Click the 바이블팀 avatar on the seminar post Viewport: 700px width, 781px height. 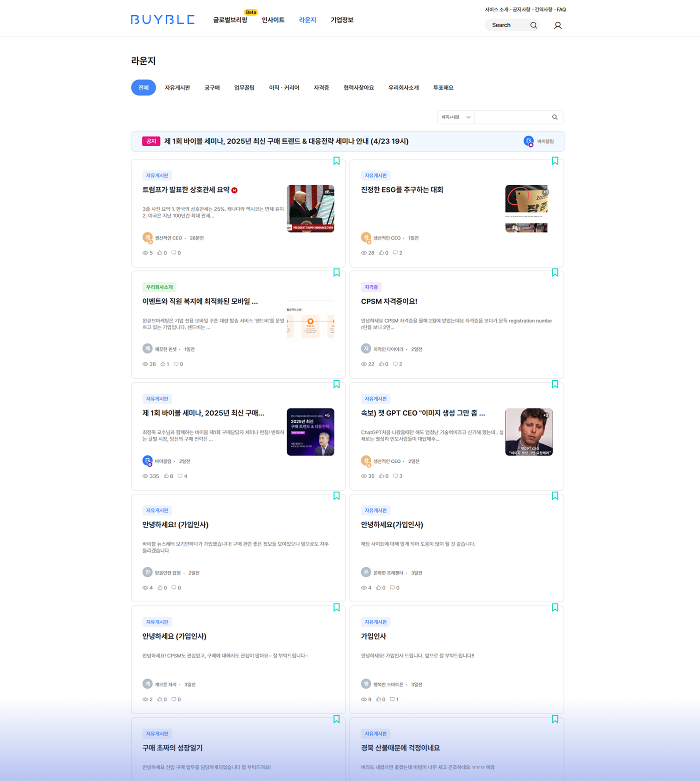pyautogui.click(x=147, y=461)
